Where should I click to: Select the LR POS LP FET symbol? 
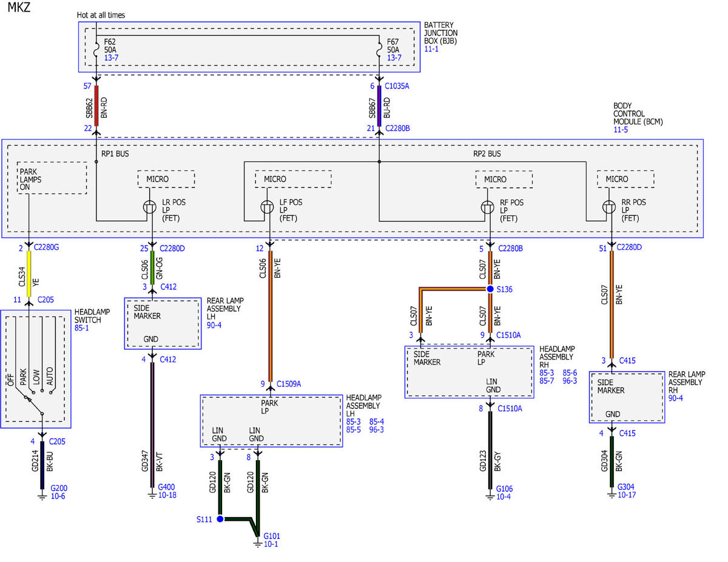click(150, 207)
